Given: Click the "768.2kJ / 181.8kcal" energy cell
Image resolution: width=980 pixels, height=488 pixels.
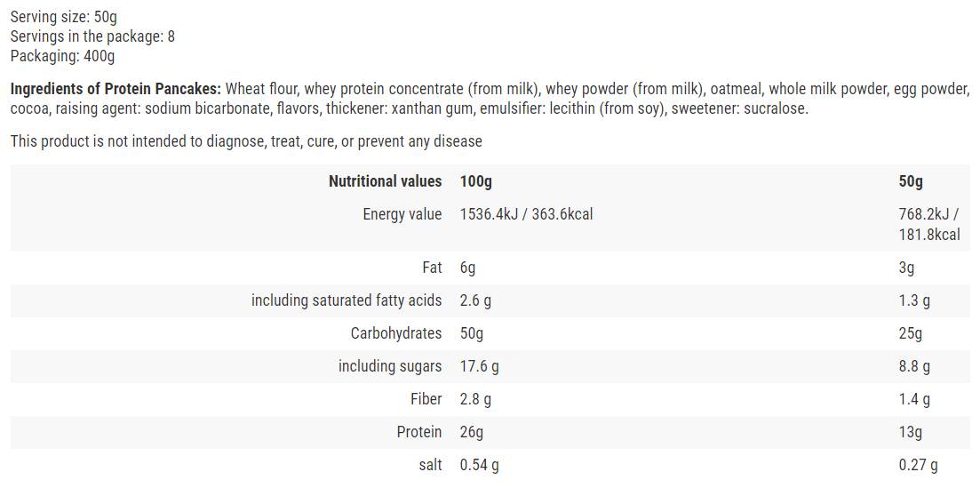Looking at the screenshot, I should pyautogui.click(x=929, y=224).
